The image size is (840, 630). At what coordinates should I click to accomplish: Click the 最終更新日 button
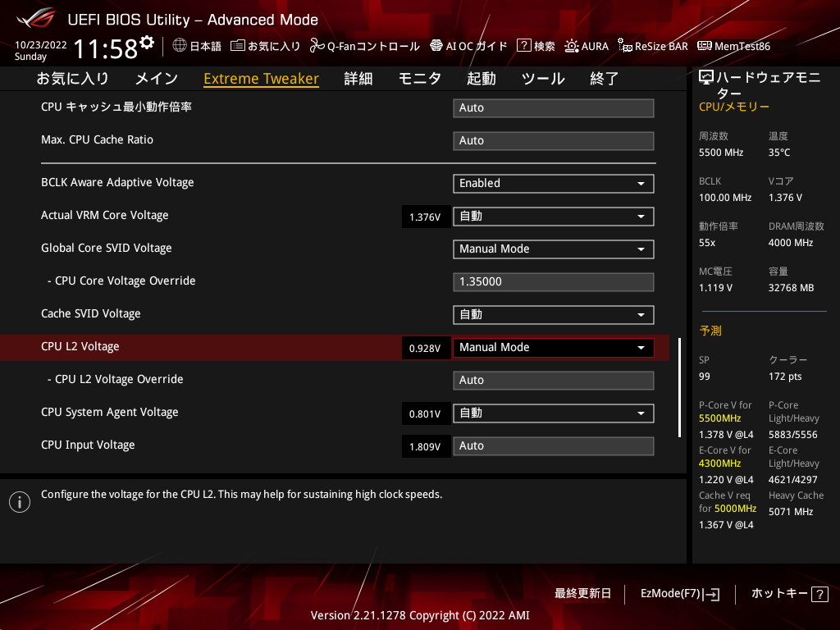click(x=582, y=594)
